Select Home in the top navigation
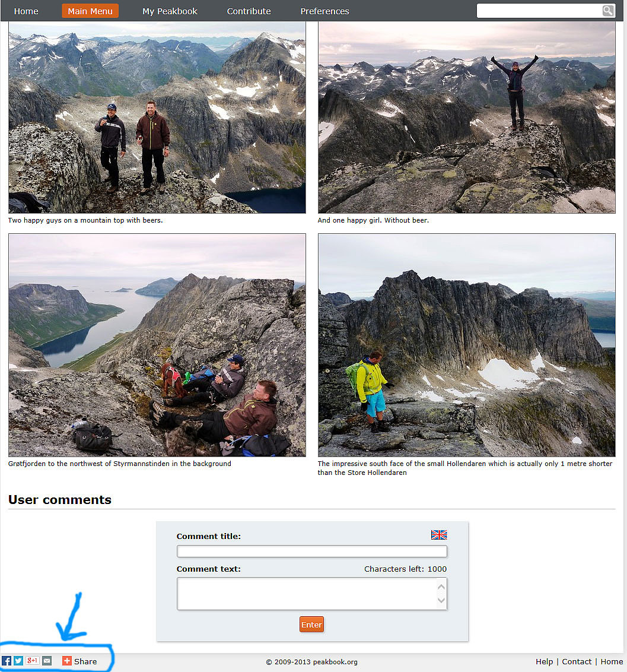 26,11
